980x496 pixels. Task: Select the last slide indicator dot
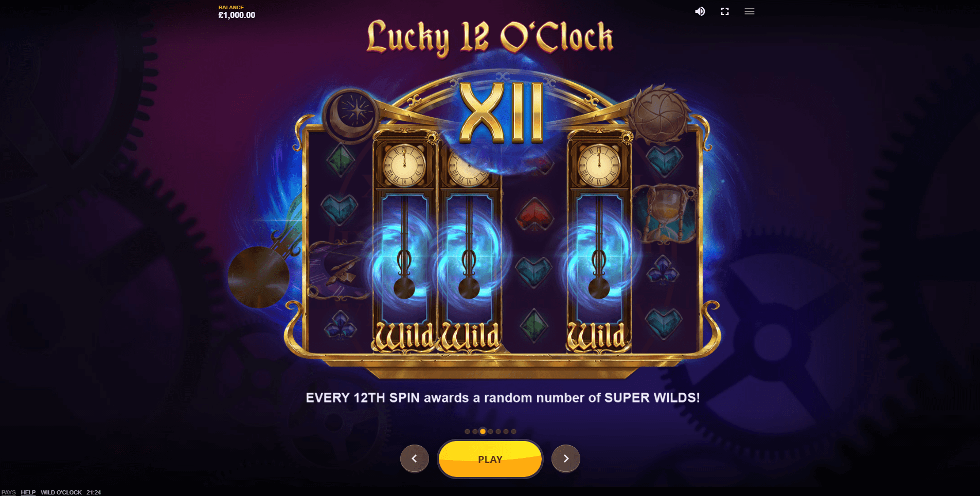[513, 432]
